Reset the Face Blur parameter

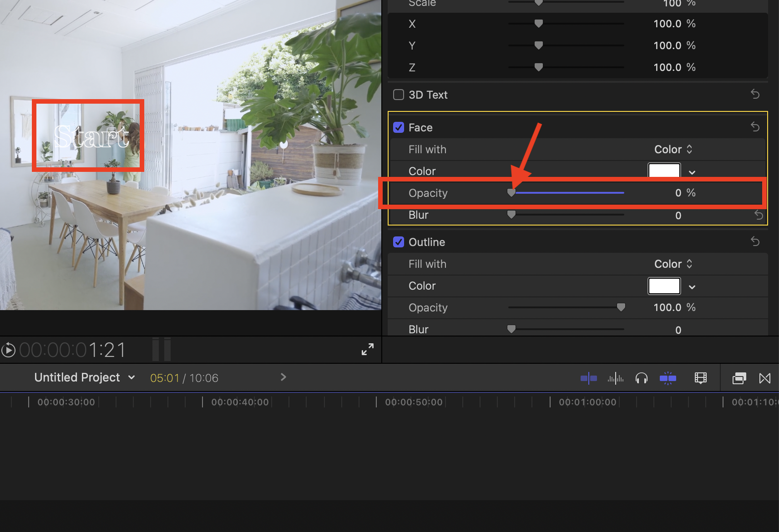[x=759, y=215]
